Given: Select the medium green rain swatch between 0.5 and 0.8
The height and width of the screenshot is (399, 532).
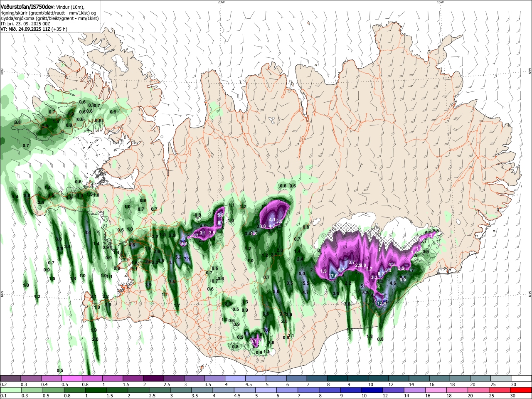Looking at the screenshot, I should 53,390.
